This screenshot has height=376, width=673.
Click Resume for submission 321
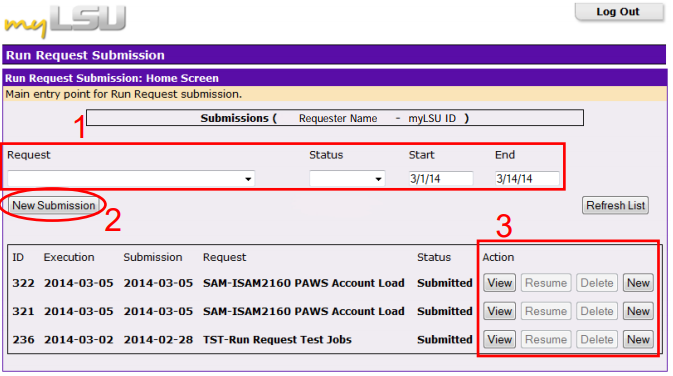click(x=546, y=311)
